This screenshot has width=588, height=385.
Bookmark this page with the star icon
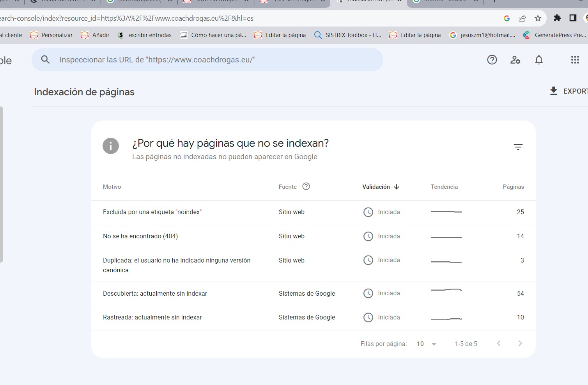pyautogui.click(x=538, y=18)
